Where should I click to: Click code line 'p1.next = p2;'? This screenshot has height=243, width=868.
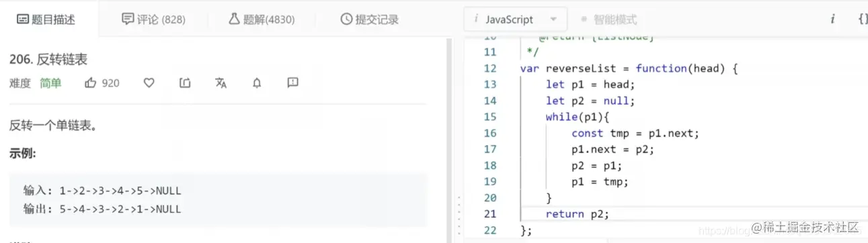(613, 149)
